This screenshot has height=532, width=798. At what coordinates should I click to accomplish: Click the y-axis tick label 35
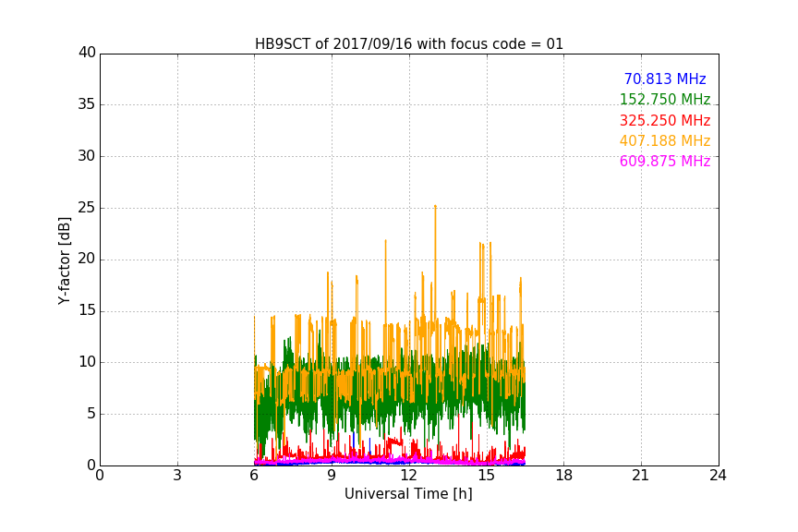(x=87, y=104)
